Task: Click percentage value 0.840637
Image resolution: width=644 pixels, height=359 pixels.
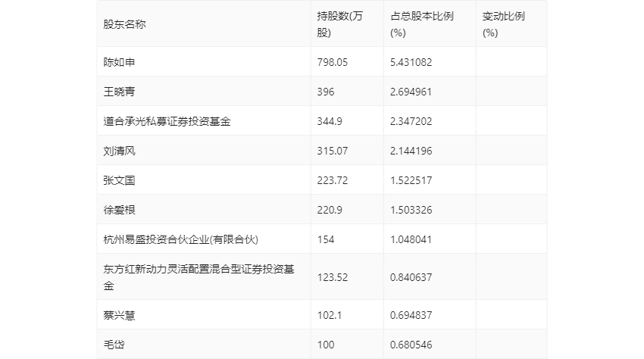Action: pos(411,277)
